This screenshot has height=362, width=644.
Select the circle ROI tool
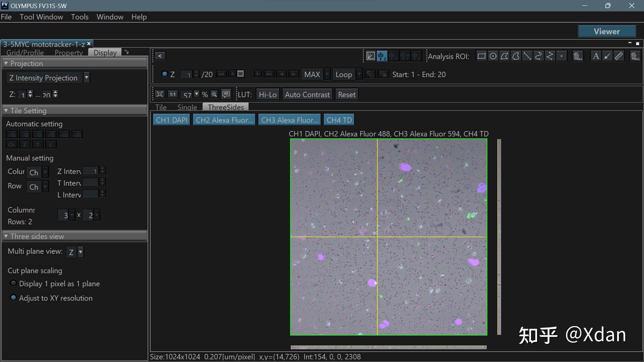(493, 56)
